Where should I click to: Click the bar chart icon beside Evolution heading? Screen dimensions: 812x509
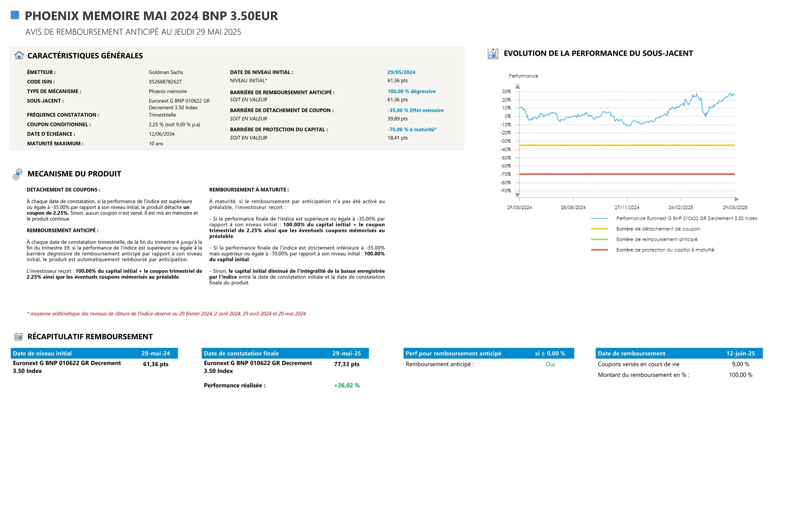click(x=493, y=54)
